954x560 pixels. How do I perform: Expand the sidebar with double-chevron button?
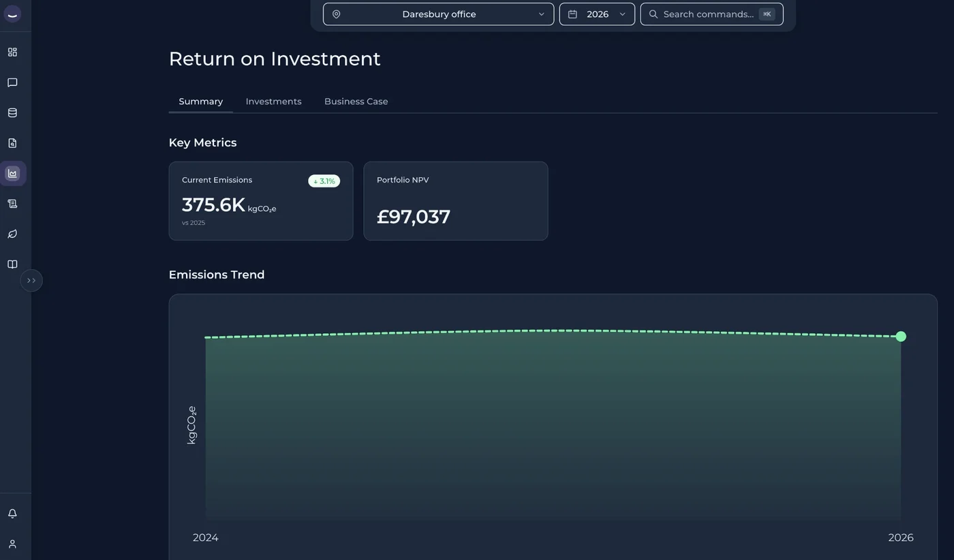tap(31, 281)
